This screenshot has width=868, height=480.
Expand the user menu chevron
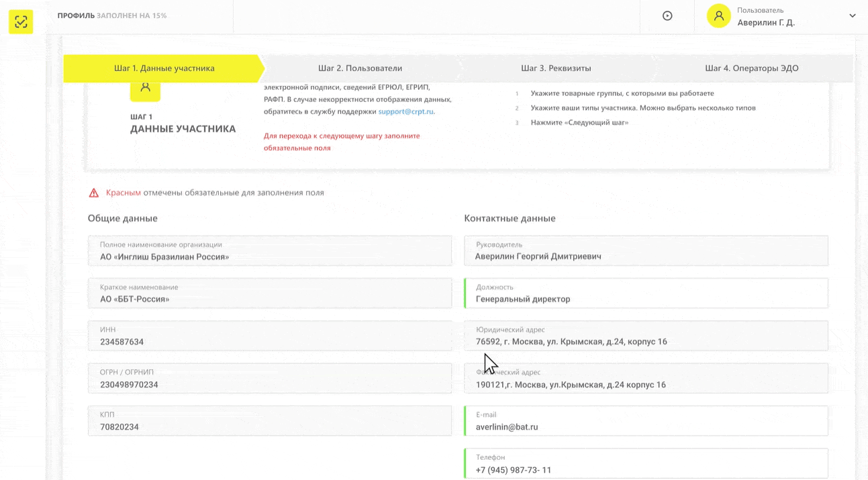tap(852, 16)
